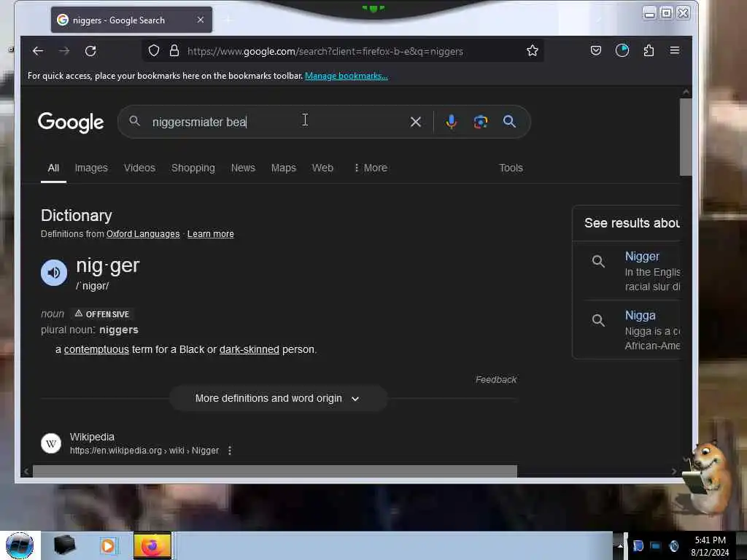The image size is (747, 560).
Task: Open the black folder taskbar icon
Action: click(x=64, y=545)
